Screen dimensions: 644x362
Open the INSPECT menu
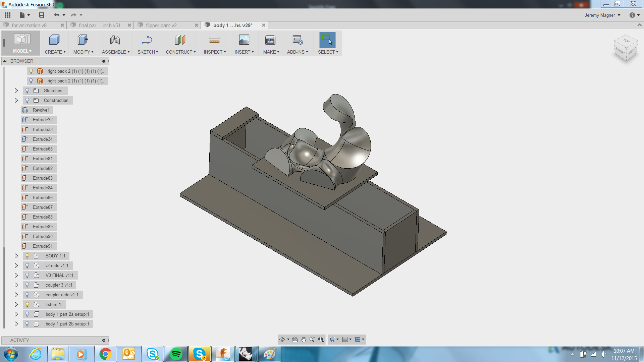click(215, 52)
